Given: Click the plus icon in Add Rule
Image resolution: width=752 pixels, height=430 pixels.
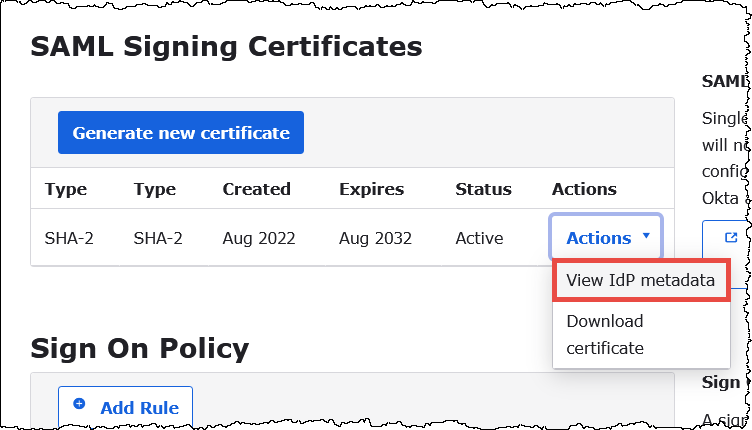Looking at the screenshot, I should click(80, 406).
